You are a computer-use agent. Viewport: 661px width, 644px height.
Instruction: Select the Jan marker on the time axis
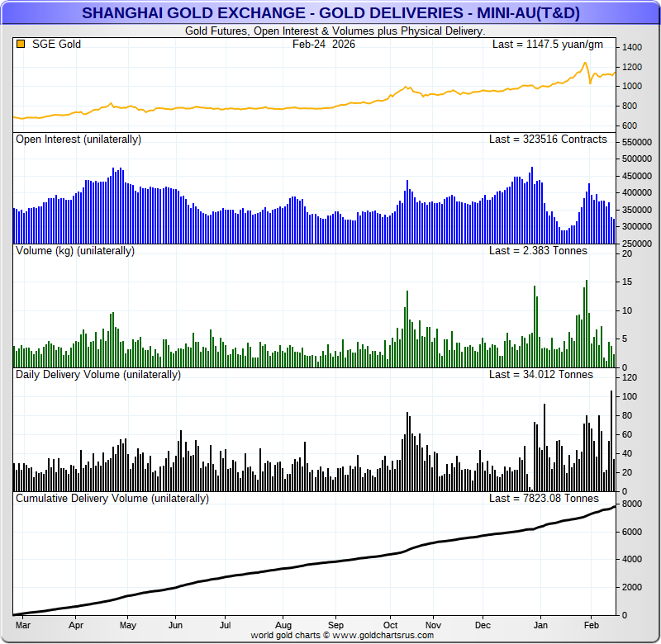(x=541, y=626)
